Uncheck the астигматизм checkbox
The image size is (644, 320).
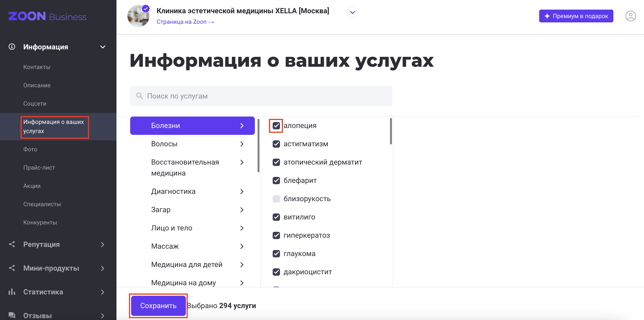[x=276, y=144]
